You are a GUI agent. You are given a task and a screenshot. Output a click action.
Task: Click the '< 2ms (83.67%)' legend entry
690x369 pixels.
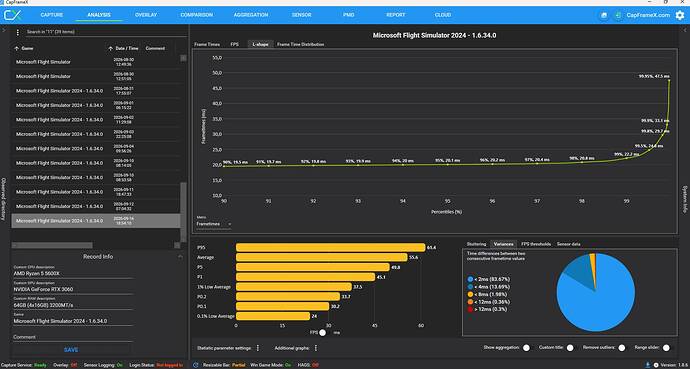tap(489, 279)
